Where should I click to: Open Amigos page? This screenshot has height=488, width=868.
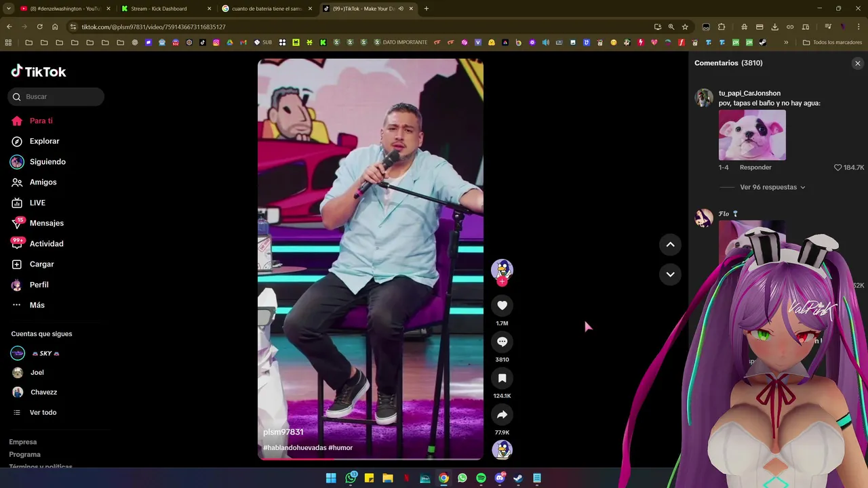pos(43,182)
